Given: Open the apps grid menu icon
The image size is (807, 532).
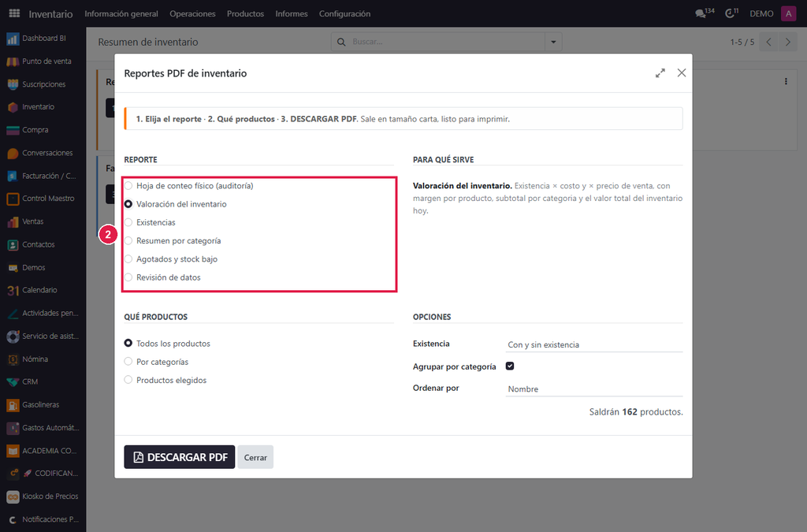Looking at the screenshot, I should 14,13.
